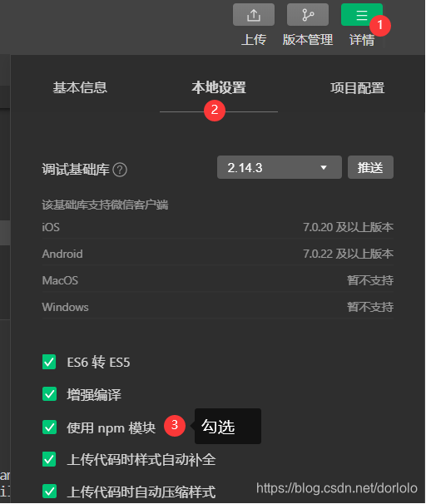Click the 推送 button
This screenshot has height=504, width=426.
coord(370,167)
